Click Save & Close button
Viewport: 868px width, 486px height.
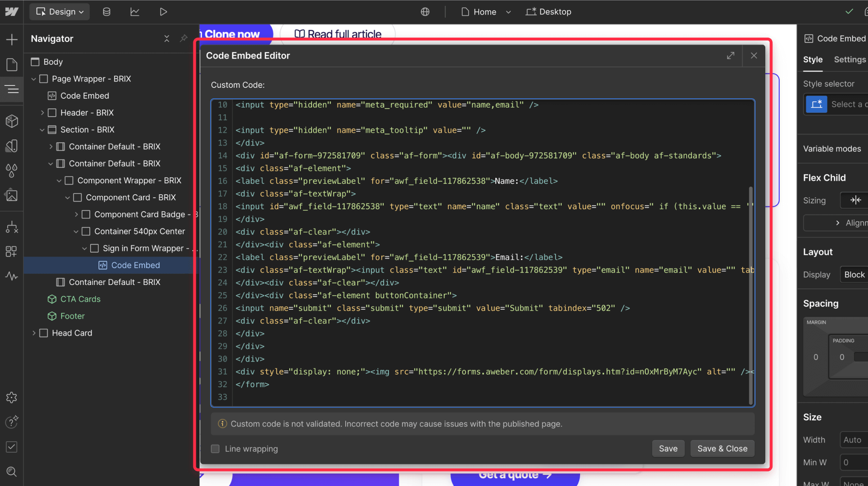(x=722, y=448)
